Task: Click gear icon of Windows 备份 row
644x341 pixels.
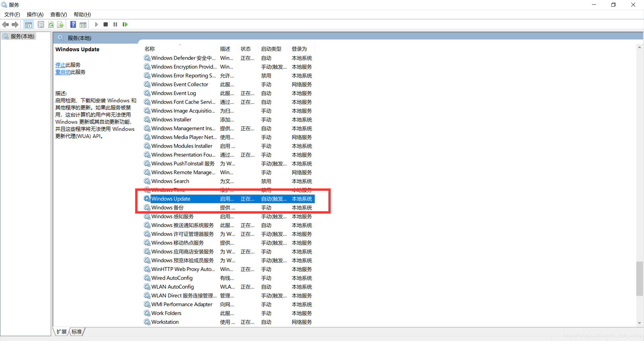Action: point(147,208)
